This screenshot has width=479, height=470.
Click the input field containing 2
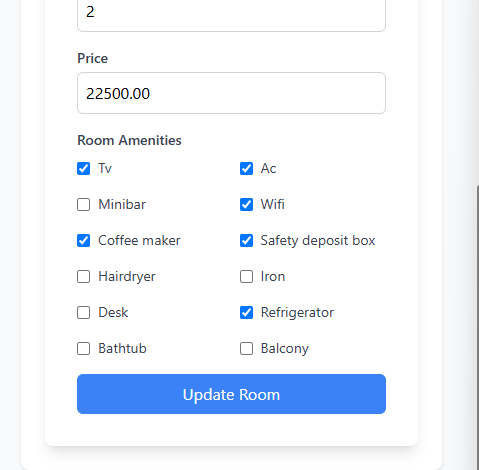click(231, 13)
